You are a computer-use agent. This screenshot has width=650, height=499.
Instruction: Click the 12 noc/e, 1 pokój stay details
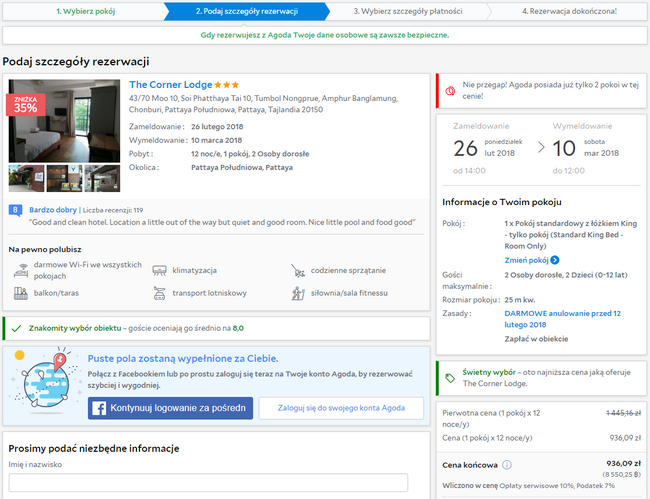(x=250, y=154)
